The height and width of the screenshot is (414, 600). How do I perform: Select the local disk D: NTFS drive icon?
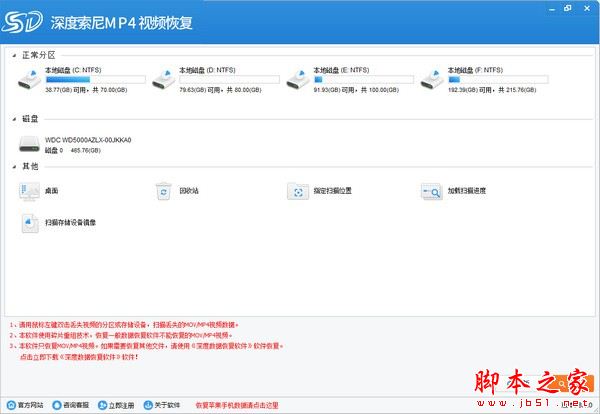point(164,79)
